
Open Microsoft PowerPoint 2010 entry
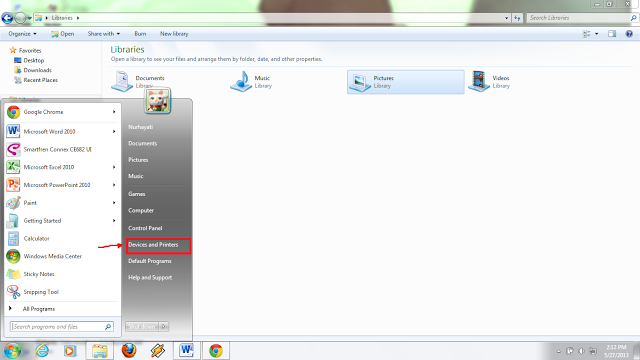[61, 185]
